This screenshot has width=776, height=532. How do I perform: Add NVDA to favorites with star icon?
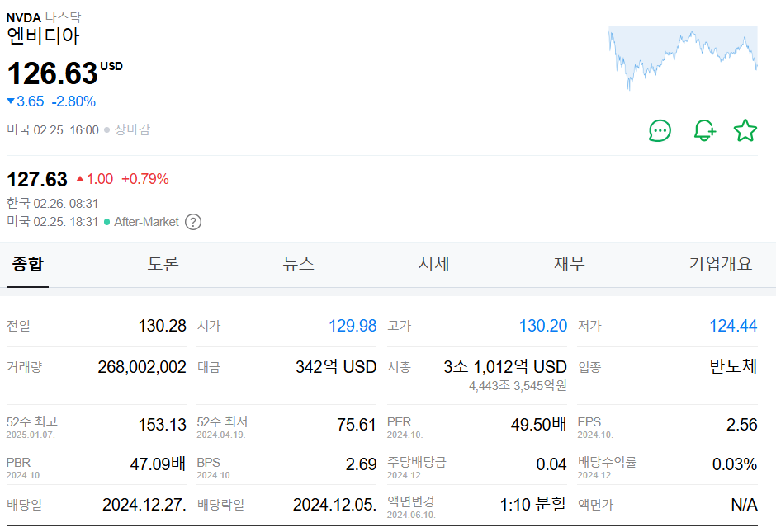[x=745, y=131]
